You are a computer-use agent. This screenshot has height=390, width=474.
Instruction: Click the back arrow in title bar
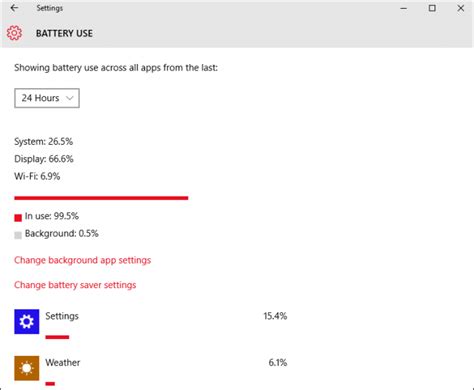[14, 8]
